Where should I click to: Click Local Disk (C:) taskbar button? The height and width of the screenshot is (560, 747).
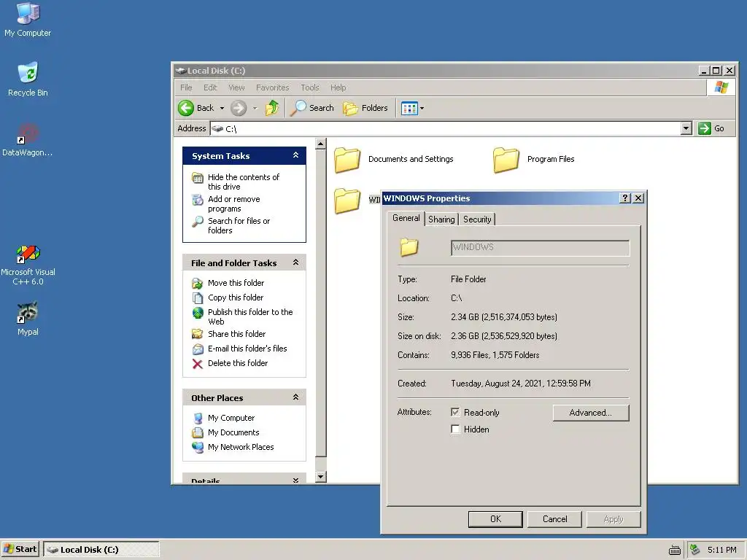[101, 550]
